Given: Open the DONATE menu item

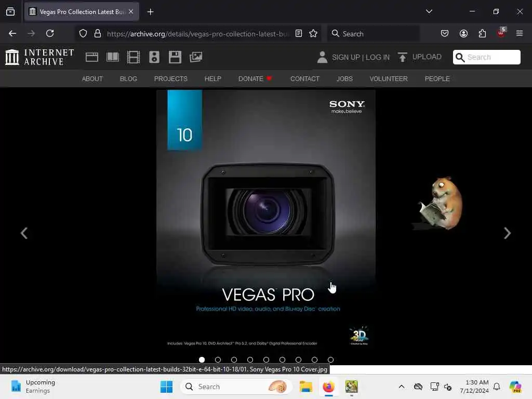Looking at the screenshot, I should click(x=255, y=79).
